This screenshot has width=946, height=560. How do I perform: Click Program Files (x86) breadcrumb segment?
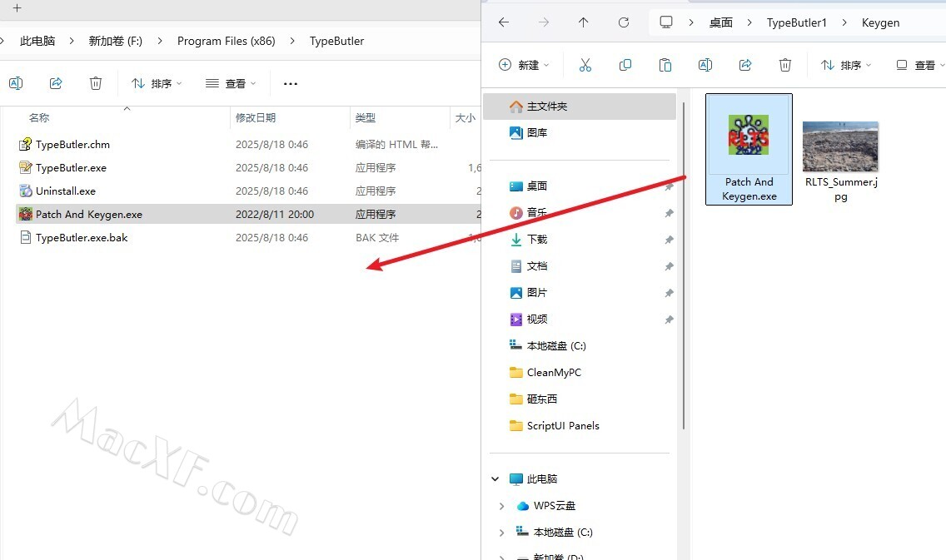[227, 41]
